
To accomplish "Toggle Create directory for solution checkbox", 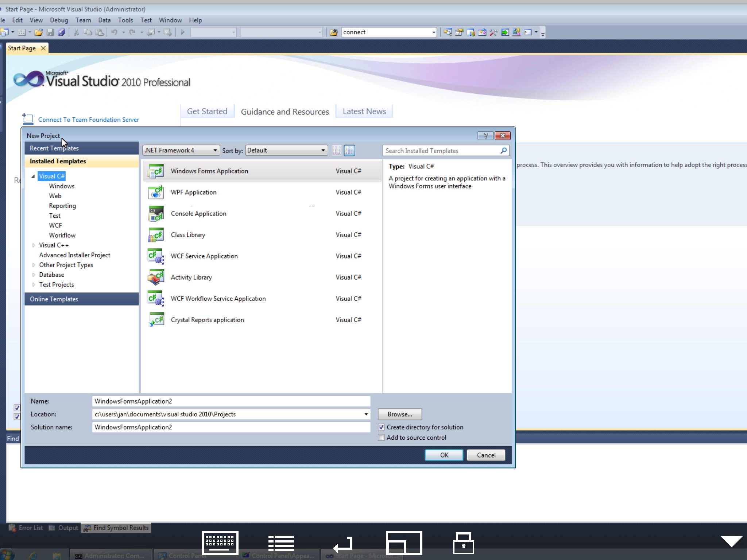I will click(x=382, y=427).
